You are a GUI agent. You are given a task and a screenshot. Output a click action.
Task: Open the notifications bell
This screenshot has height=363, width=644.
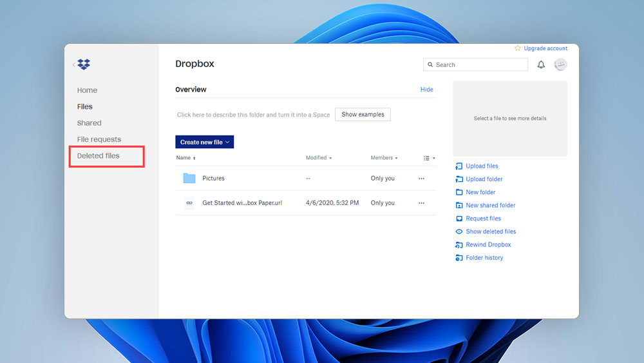(541, 64)
